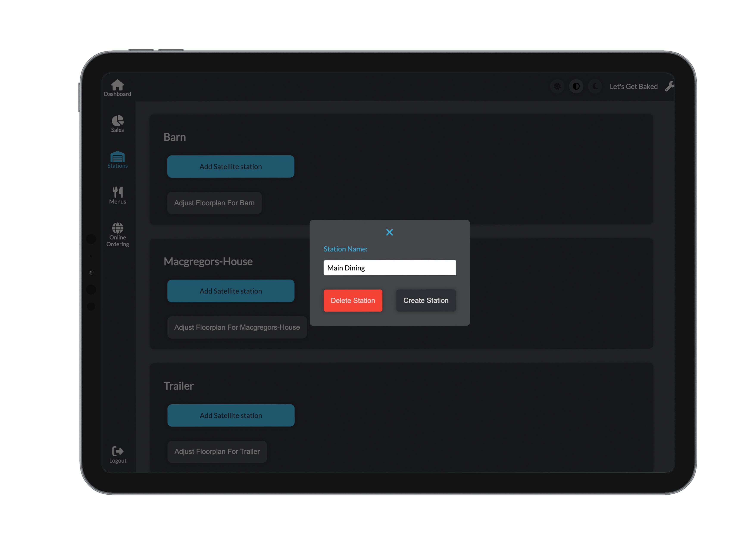Click Adjust Floorplan For Barn
This screenshot has width=756, height=534.
pyautogui.click(x=214, y=203)
